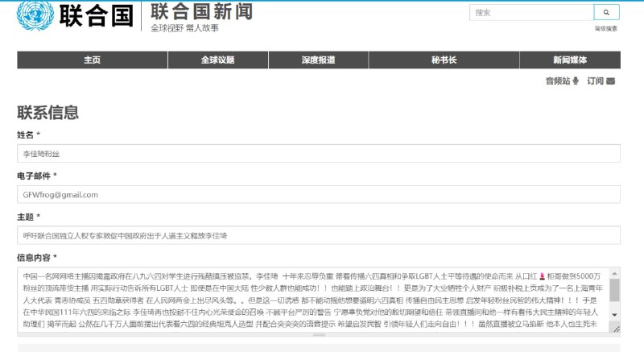Viewport: 644px width, 352px height.
Task: Click into the 姓名 name field
Action: [319, 154]
